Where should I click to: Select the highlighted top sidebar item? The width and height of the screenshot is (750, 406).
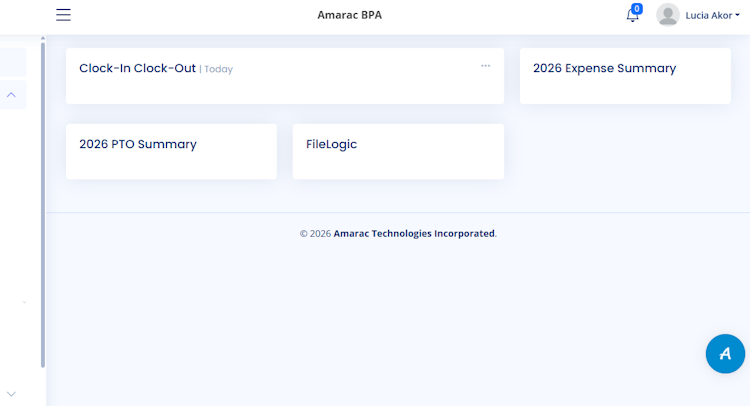13,62
